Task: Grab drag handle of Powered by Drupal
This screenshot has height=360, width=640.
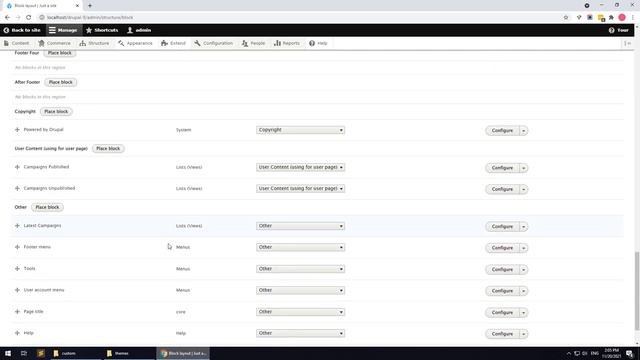Action: (17, 130)
